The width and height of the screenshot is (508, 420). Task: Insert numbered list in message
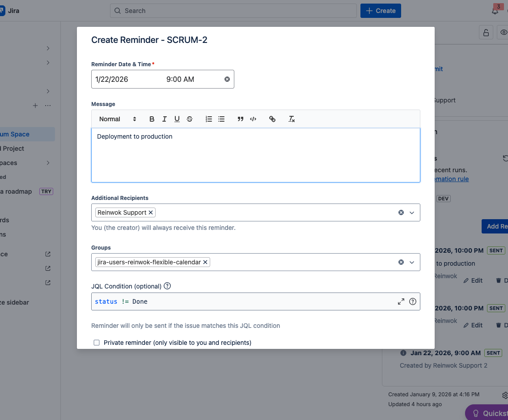209,119
